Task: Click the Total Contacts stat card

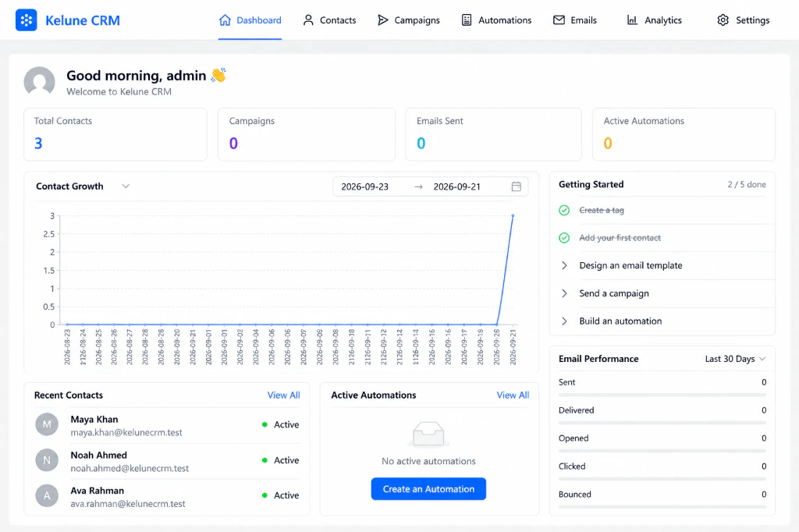Action: [x=115, y=134]
